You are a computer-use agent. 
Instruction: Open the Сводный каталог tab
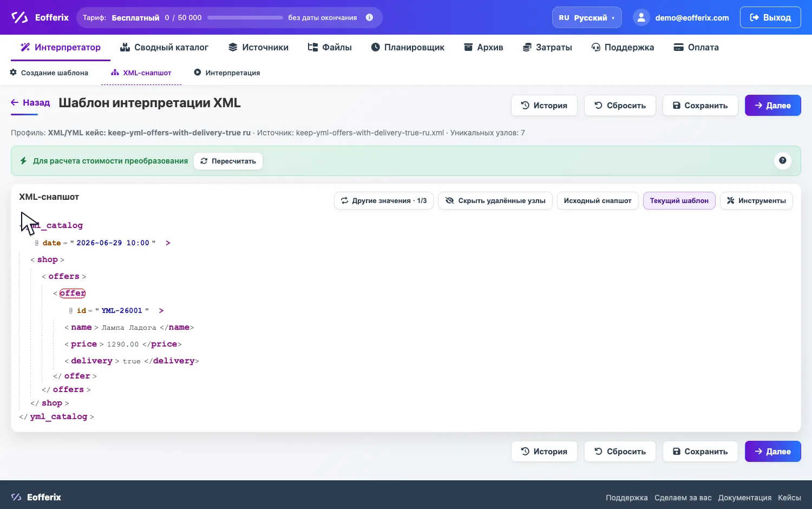pyautogui.click(x=164, y=47)
